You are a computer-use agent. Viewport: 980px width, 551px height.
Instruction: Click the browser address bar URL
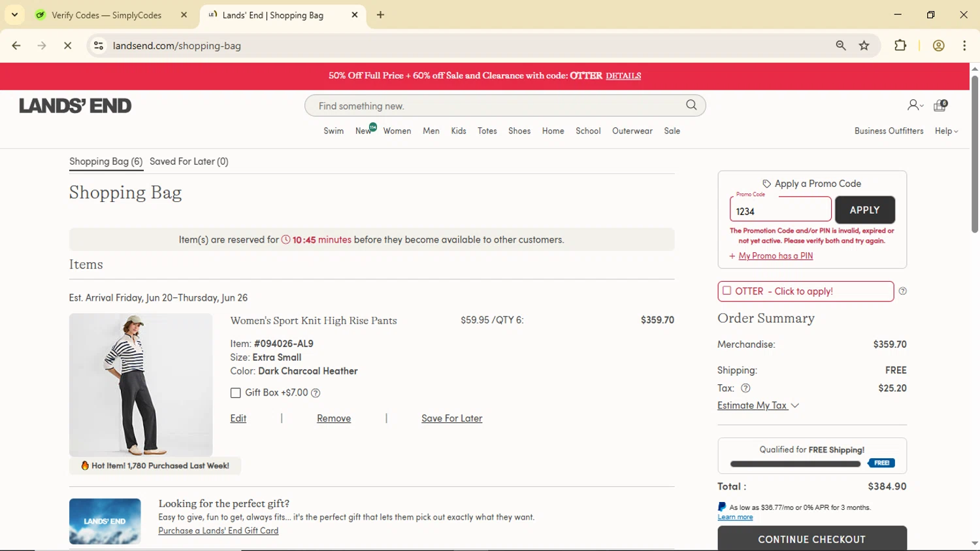177,46
